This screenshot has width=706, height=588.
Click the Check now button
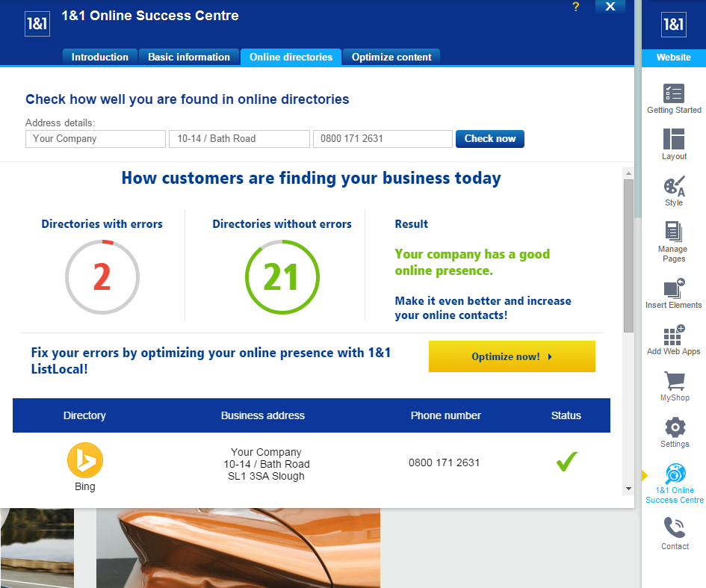coord(489,139)
